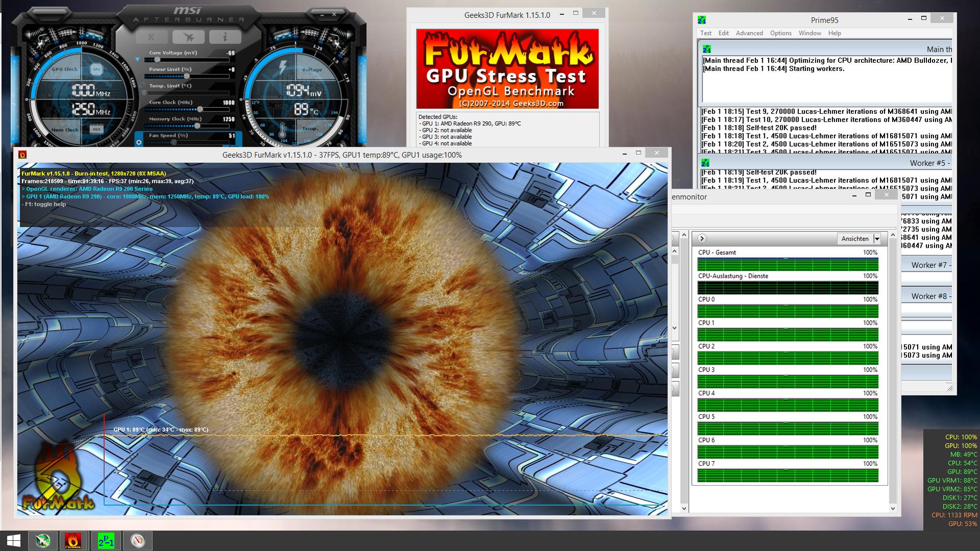Toggle the GPU chip icon in Afterburner
The image size is (980, 551).
point(96,69)
